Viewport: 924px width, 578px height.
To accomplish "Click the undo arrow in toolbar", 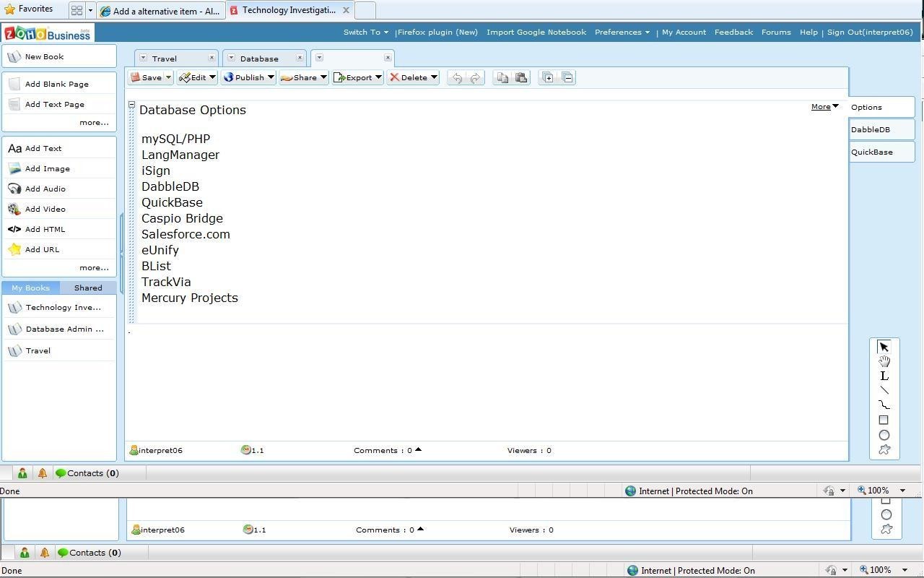I will coord(456,77).
